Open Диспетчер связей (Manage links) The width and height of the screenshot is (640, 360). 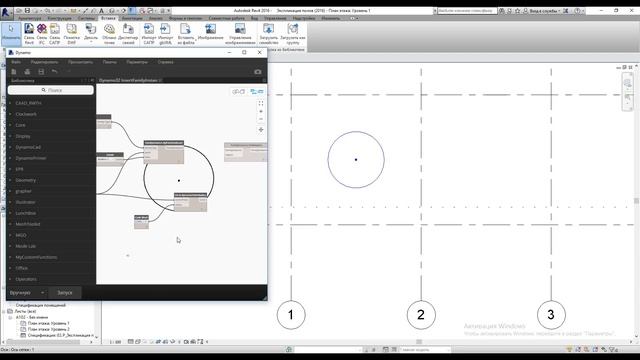coord(128,33)
